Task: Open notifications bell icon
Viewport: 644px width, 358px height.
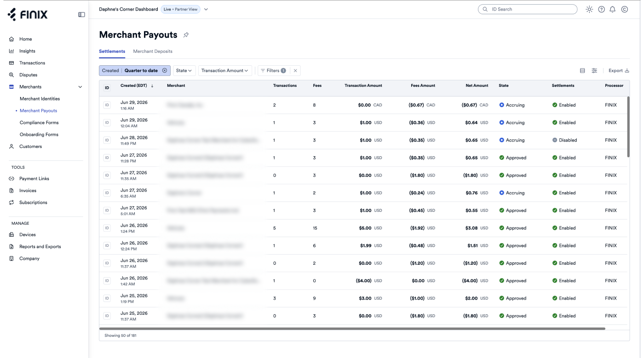Action: (x=613, y=9)
